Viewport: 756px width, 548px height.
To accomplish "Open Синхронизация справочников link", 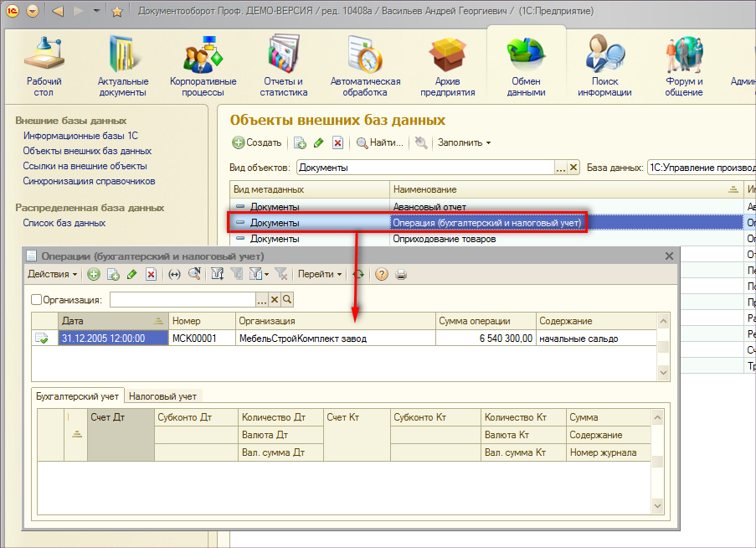I will point(89,181).
